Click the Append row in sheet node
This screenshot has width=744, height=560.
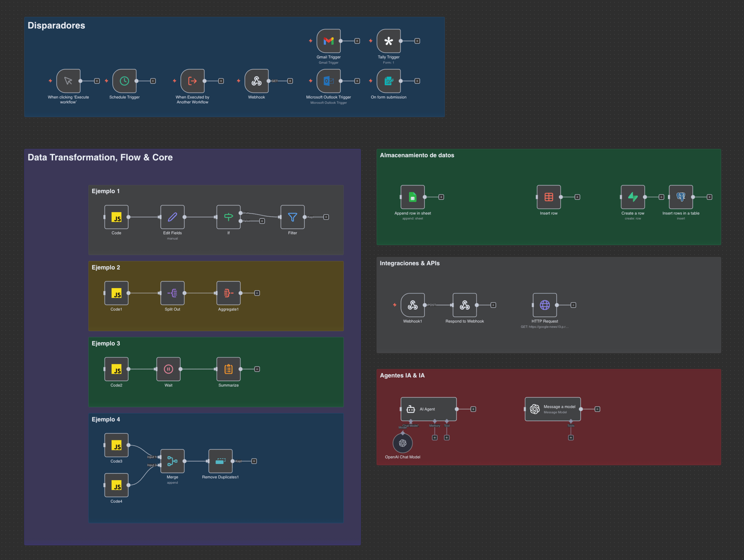click(x=413, y=197)
